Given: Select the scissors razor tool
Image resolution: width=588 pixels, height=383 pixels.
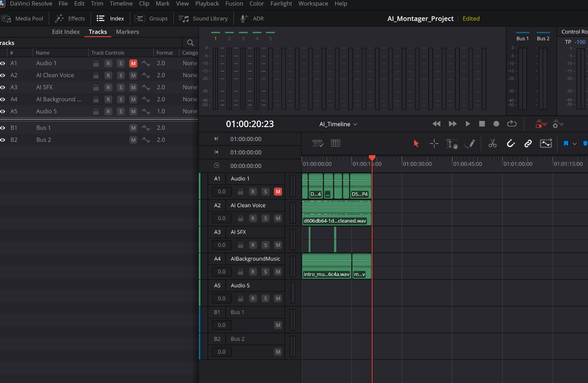Looking at the screenshot, I should coord(492,143).
